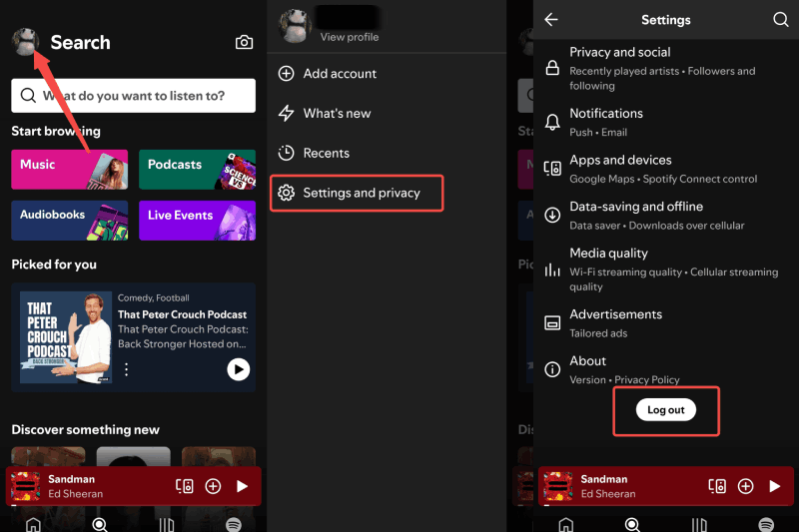Click the About info icon in Settings
The height and width of the screenshot is (532, 799).
pyautogui.click(x=552, y=369)
